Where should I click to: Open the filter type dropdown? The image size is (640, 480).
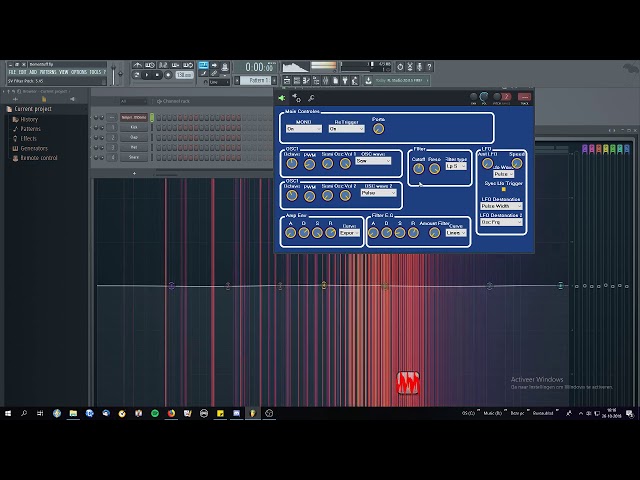tap(456, 167)
